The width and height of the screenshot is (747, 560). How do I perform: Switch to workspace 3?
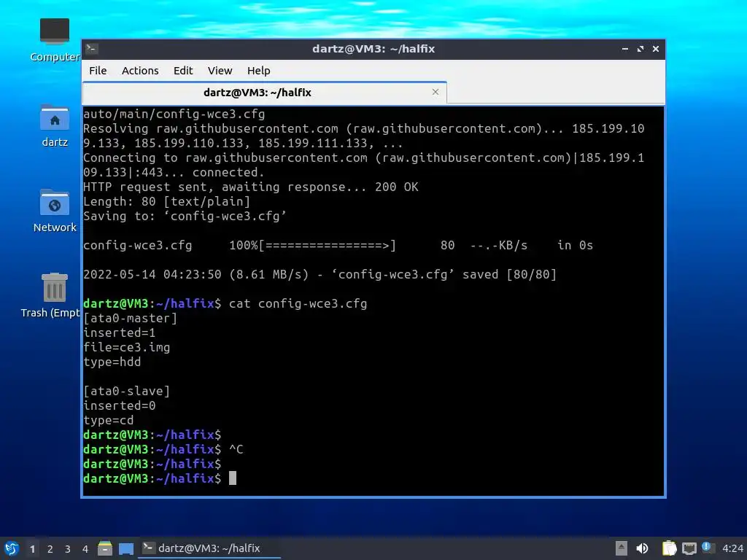(68, 549)
